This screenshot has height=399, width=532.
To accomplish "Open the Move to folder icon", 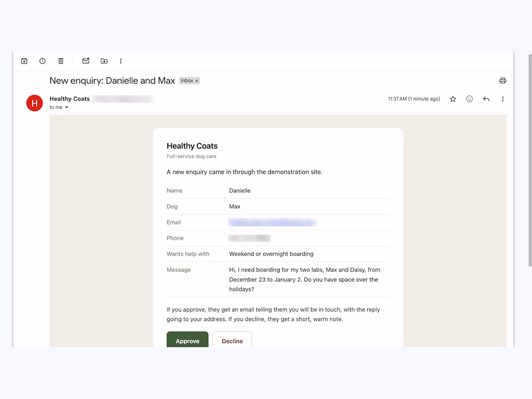I will click(x=104, y=61).
